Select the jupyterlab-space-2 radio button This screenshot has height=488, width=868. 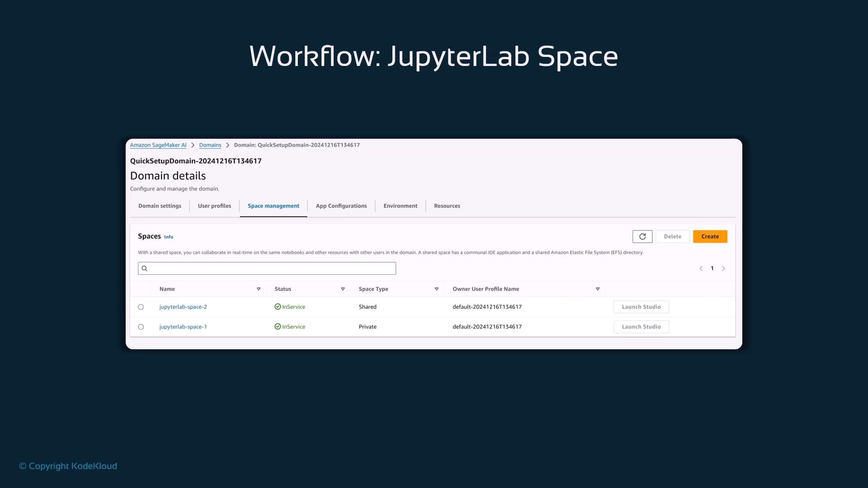tap(141, 307)
